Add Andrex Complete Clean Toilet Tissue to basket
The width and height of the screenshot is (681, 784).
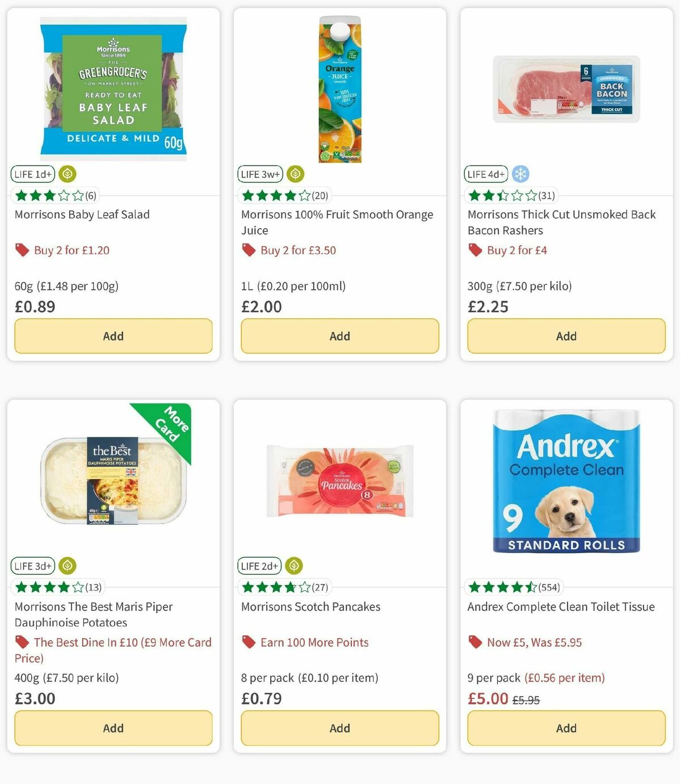click(566, 728)
